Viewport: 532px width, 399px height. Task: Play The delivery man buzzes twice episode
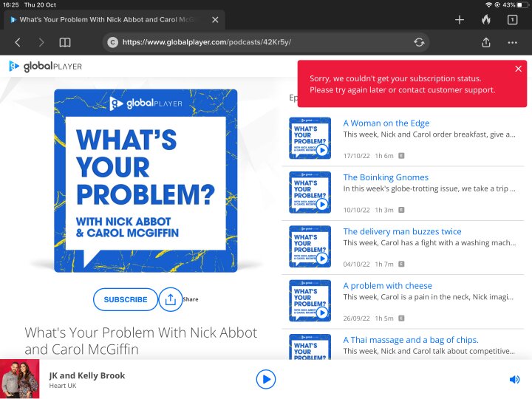pos(322,259)
